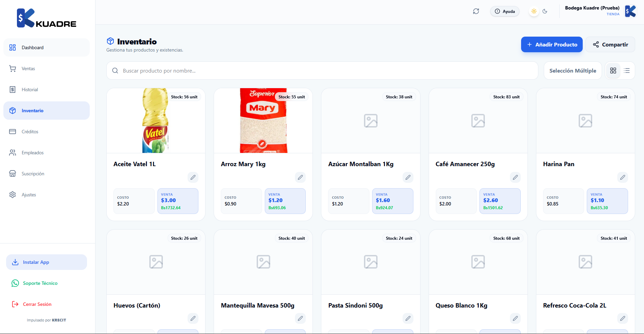Click the Kuadre logo in sidebar
Image resolution: width=644 pixels, height=334 pixels.
(x=47, y=18)
